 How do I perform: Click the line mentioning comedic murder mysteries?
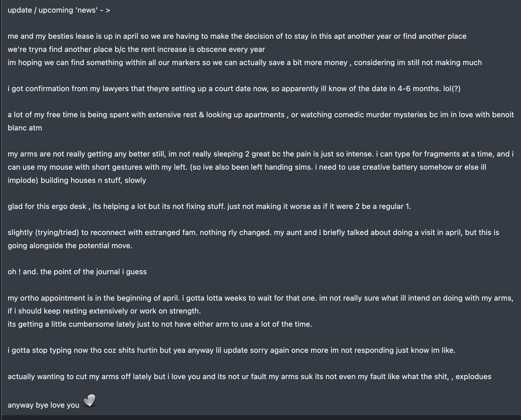point(260,115)
